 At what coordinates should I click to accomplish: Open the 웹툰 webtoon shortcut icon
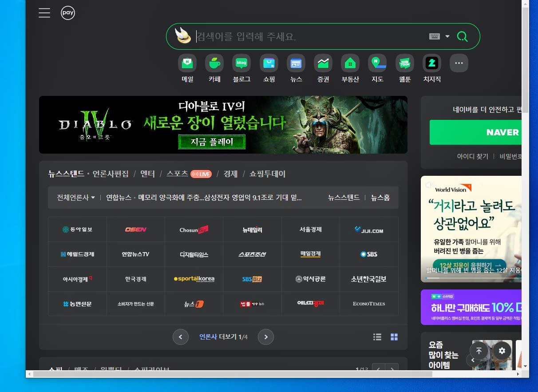click(405, 63)
